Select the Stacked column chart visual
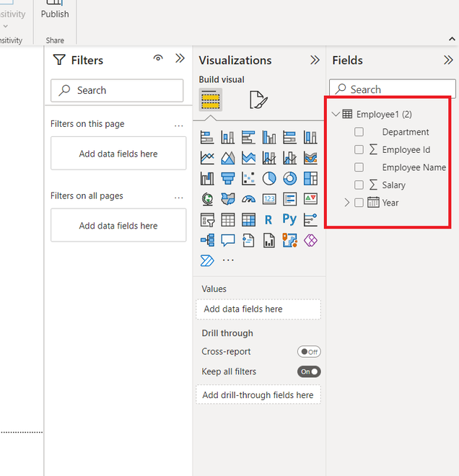This screenshot has height=476, width=459. pyautogui.click(x=228, y=137)
